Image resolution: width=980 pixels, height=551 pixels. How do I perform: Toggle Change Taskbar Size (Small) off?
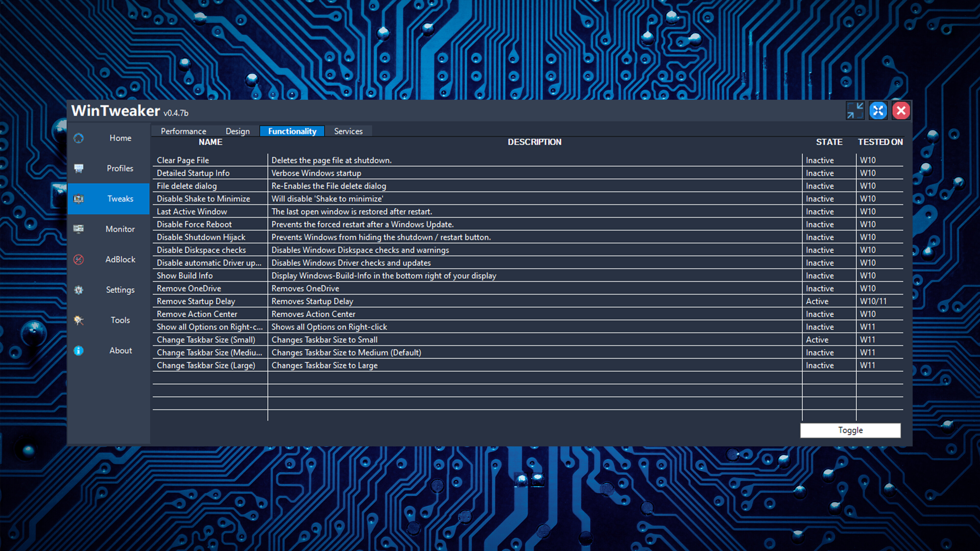[x=817, y=340]
